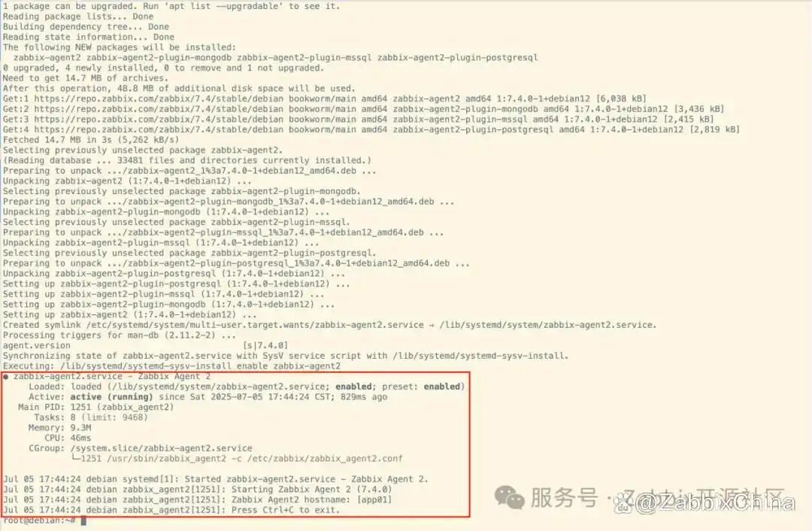Click the first bold 'enabled' after zabbix-agent2.service path
Image resolution: width=812 pixels, height=531 pixels.
point(353,387)
